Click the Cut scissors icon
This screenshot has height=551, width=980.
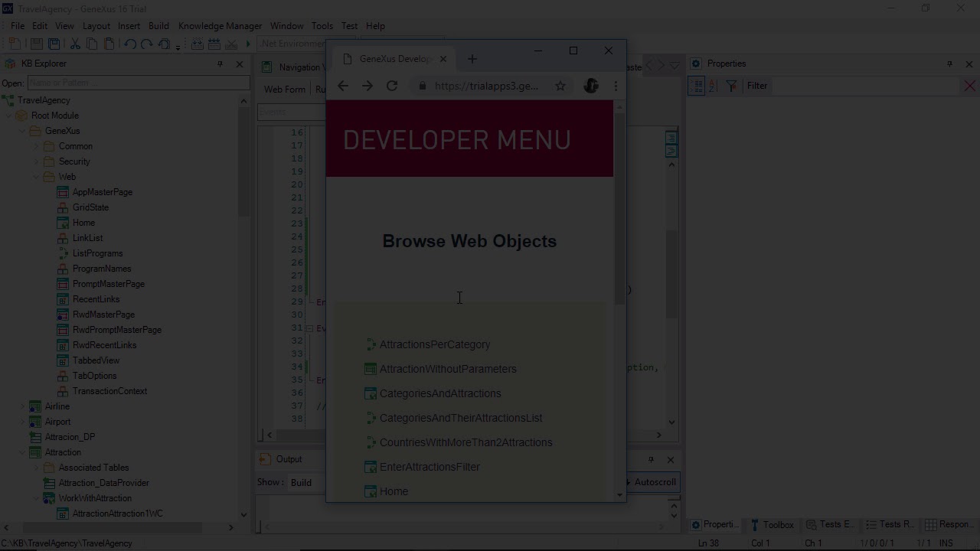(74, 44)
